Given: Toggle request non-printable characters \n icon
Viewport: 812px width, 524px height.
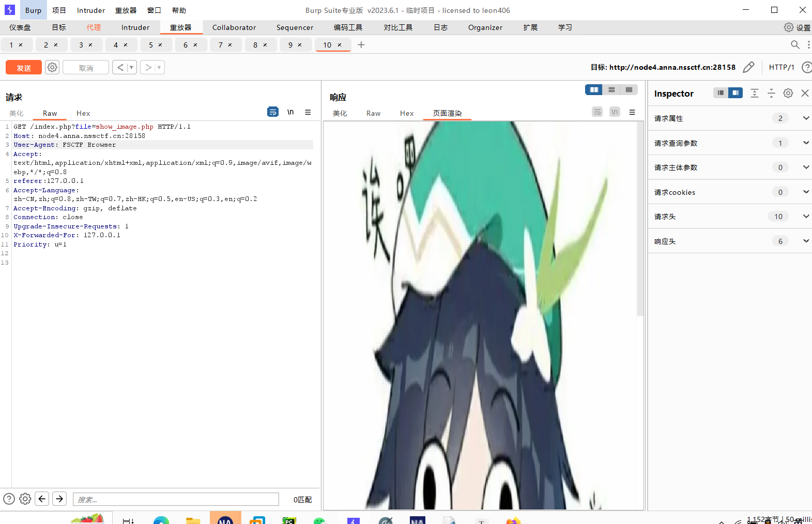Looking at the screenshot, I should (x=290, y=112).
